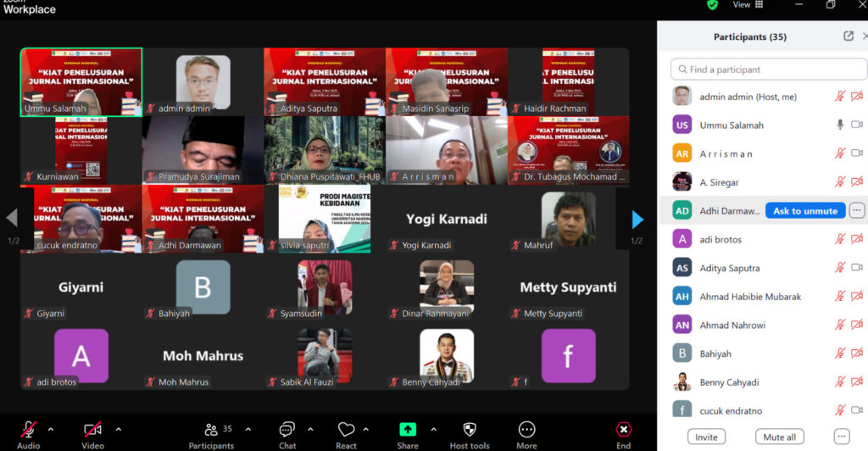868x451 pixels.
Task: Select Benny Cahyadi in participants list
Action: (x=764, y=382)
